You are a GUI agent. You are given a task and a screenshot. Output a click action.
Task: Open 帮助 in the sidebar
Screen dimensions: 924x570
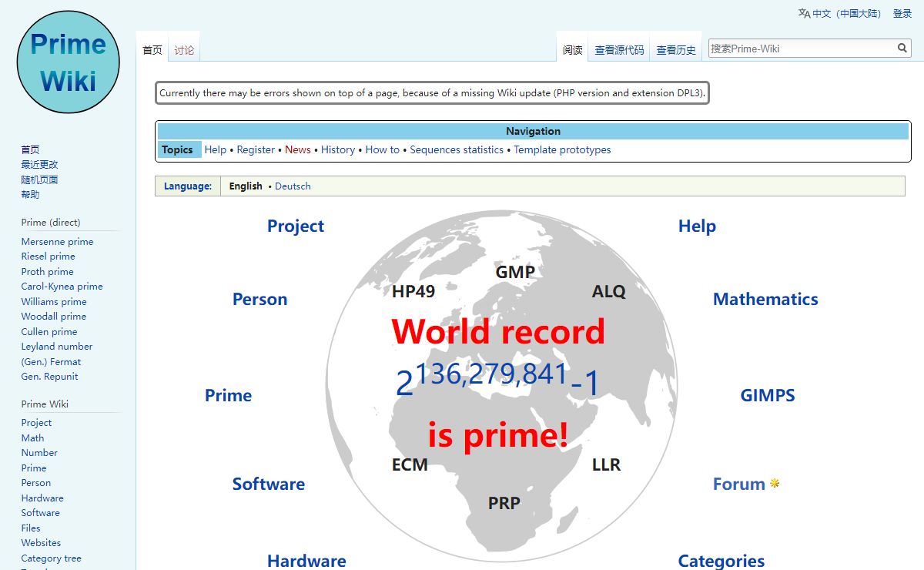(30, 195)
